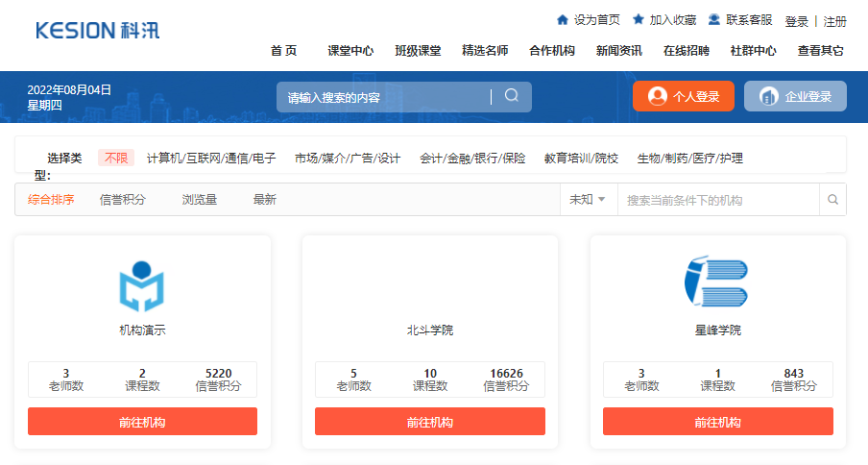Click the 星峰学院 name

718,330
